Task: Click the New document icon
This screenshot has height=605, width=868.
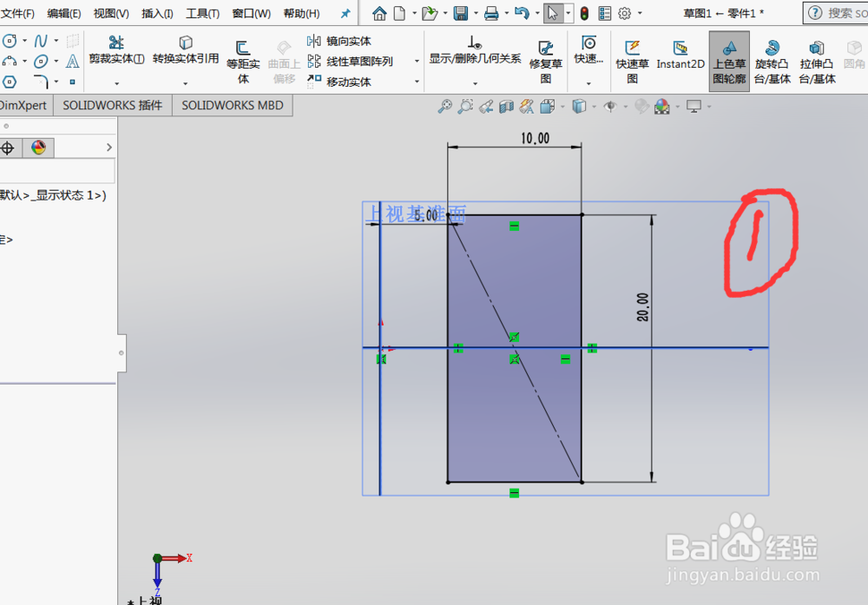Action: (x=399, y=13)
